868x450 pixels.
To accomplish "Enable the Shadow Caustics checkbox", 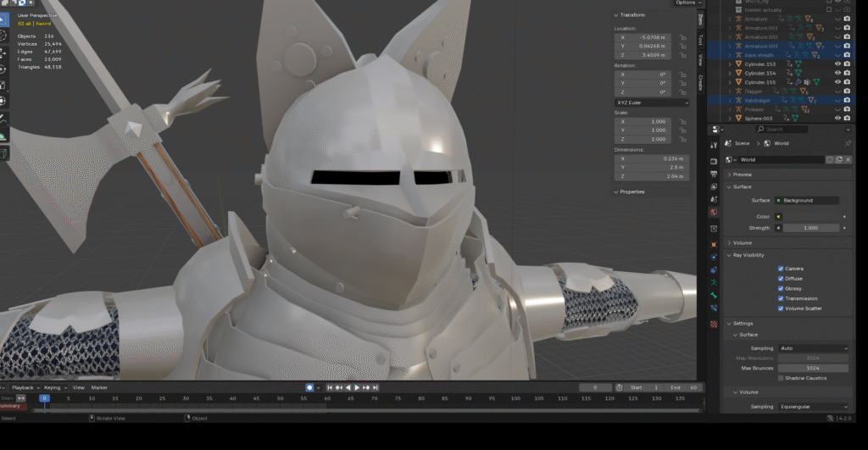I will [781, 378].
